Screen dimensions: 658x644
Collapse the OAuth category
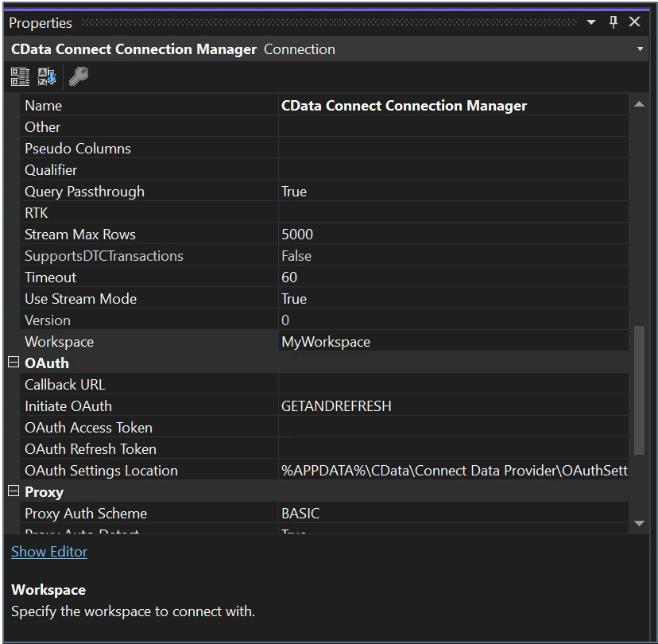(14, 363)
